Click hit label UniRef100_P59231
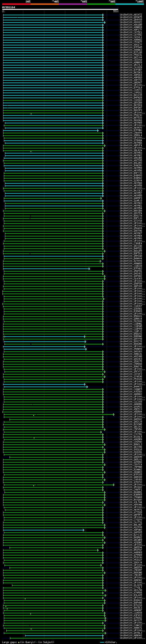146x644 pixels. pos(131,55)
